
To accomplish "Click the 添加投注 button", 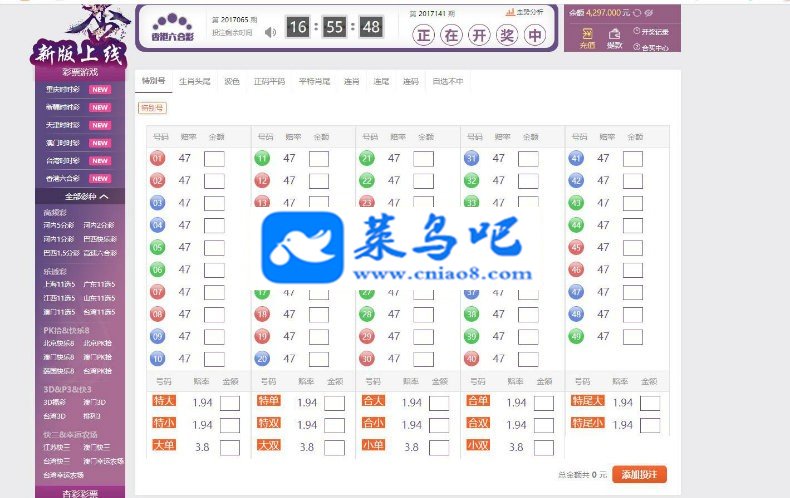I will pyautogui.click(x=639, y=474).
